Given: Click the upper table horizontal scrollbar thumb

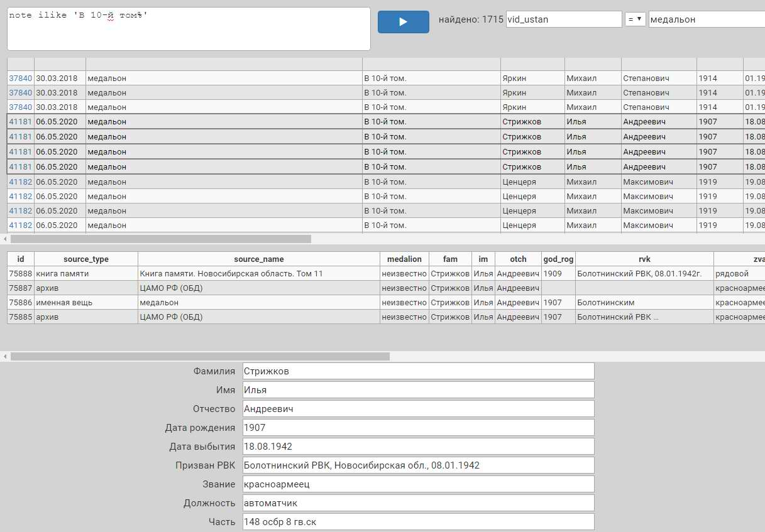Looking at the screenshot, I should coord(160,239).
